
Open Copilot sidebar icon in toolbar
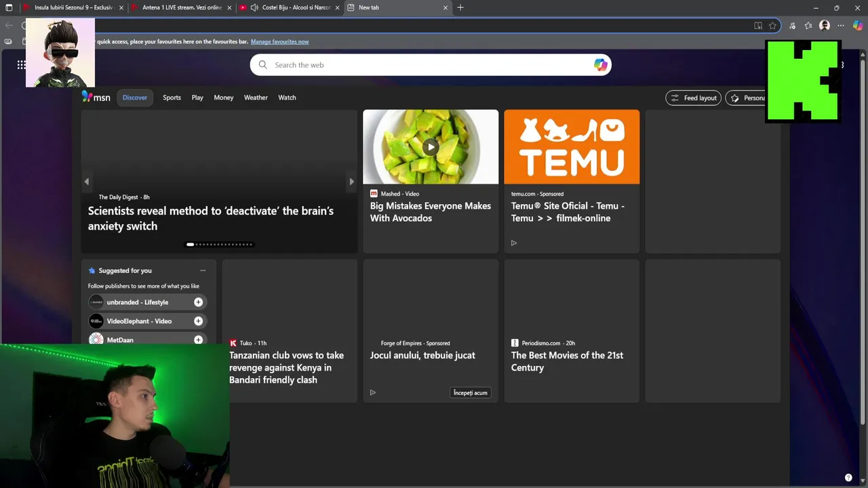(x=858, y=26)
